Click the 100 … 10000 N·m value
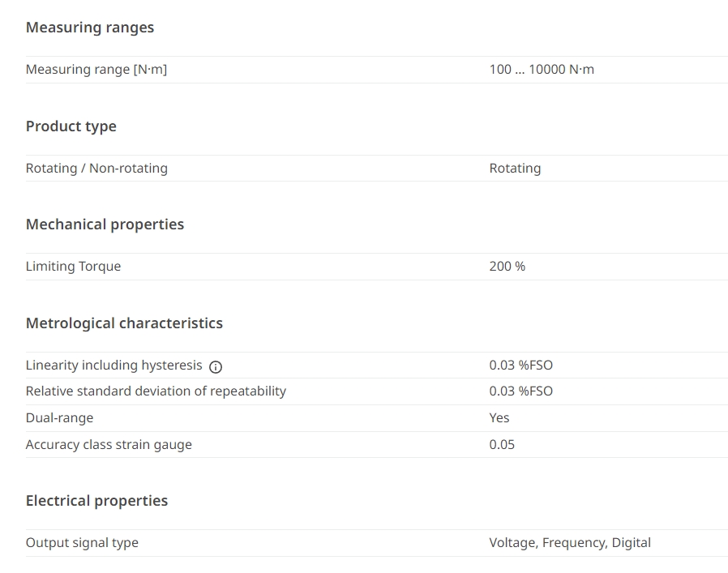 542,69
